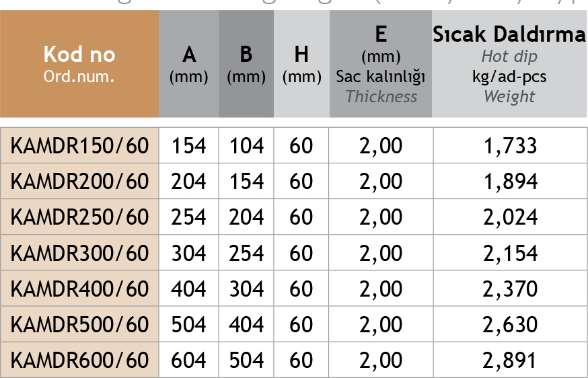Click the 604 value in column A
588x378 pixels.
point(189,360)
